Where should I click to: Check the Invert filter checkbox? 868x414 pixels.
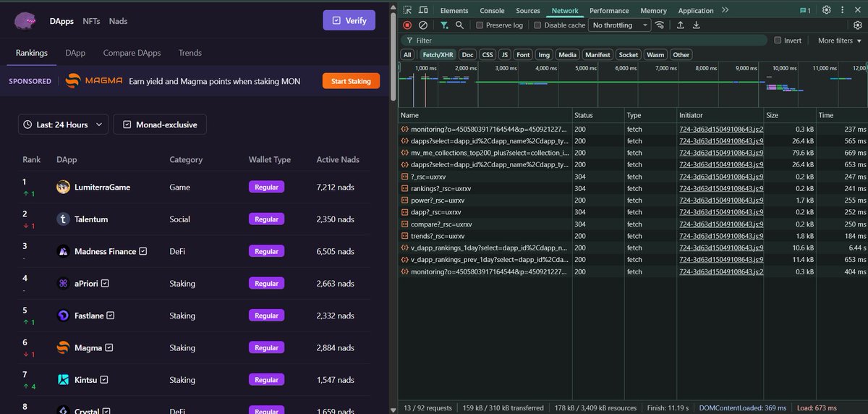coord(778,41)
